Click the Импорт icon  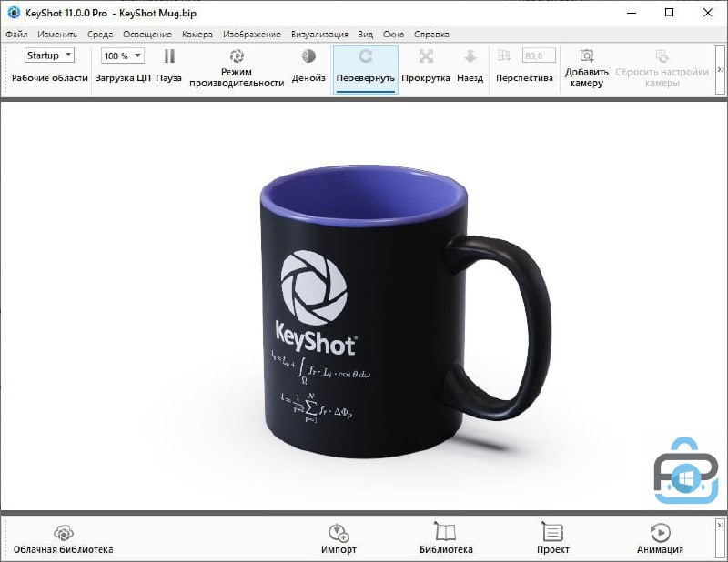click(339, 533)
